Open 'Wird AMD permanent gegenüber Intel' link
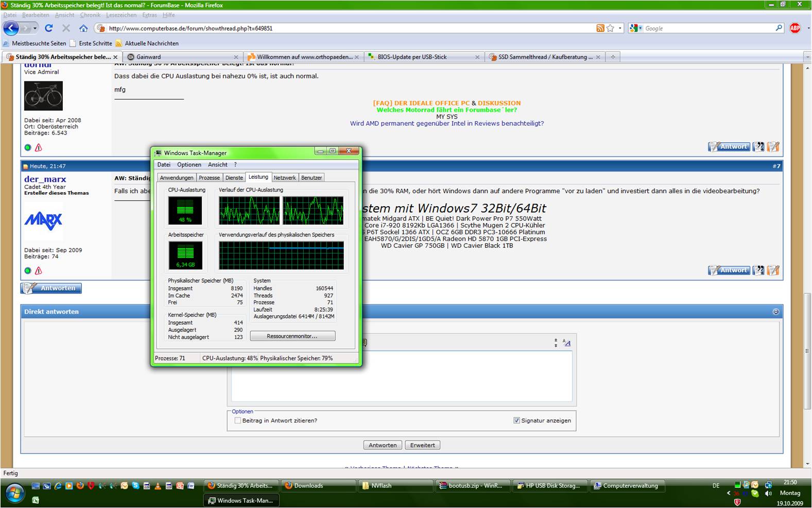The image size is (812, 508). pos(447,123)
